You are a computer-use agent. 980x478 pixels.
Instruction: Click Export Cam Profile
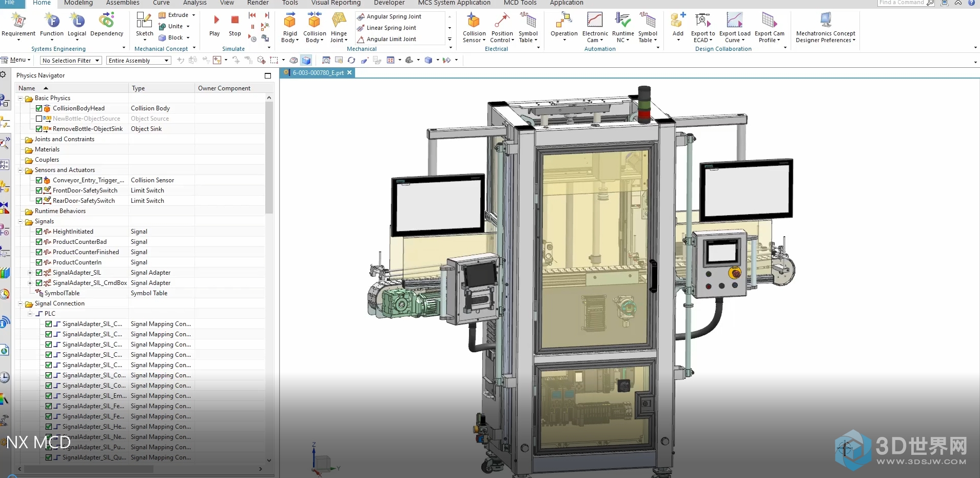coord(769,28)
